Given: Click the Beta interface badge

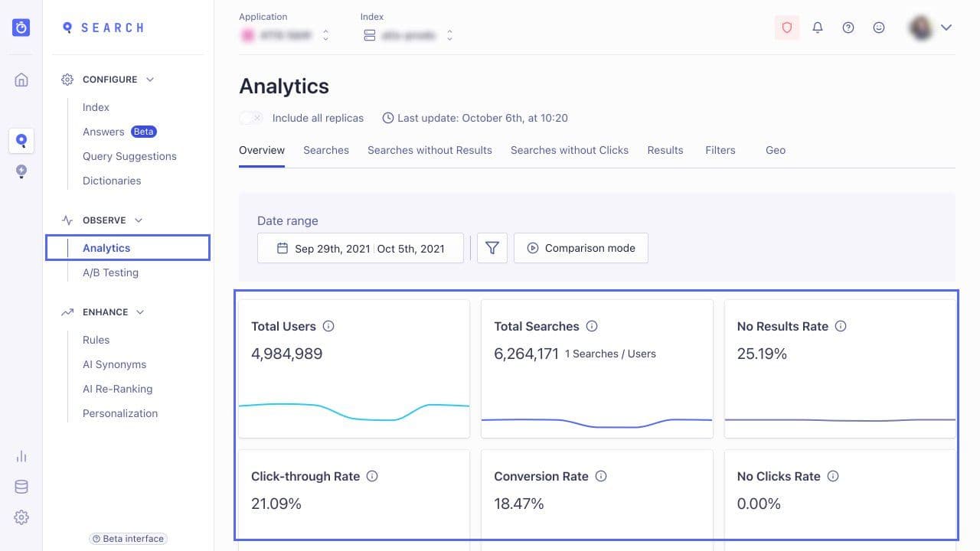Looking at the screenshot, I should (x=128, y=539).
